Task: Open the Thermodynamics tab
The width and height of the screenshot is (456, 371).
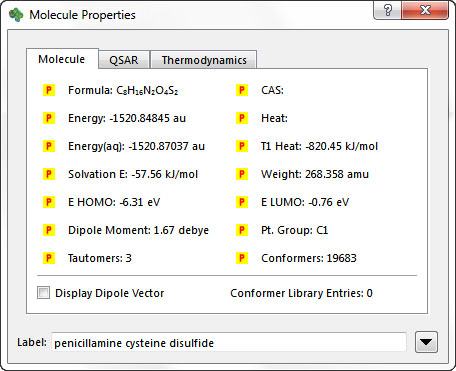Action: click(204, 60)
